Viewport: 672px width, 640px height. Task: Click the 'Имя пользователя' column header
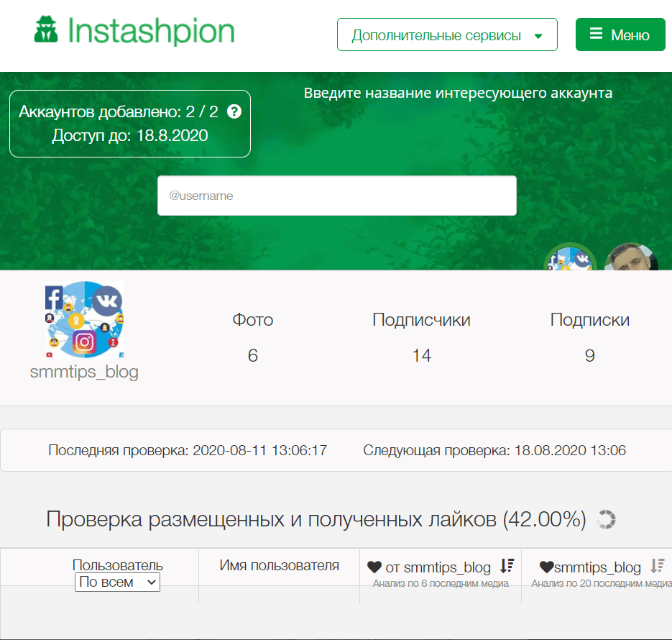tap(279, 566)
